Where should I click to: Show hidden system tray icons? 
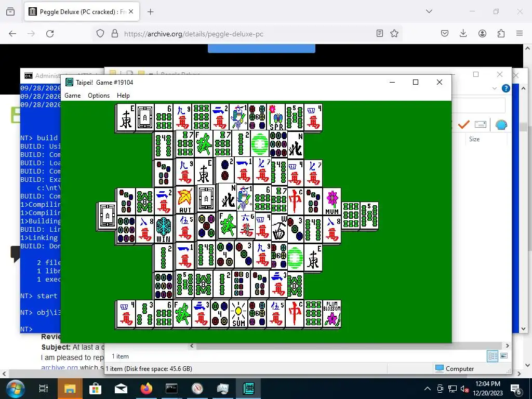pyautogui.click(x=428, y=389)
